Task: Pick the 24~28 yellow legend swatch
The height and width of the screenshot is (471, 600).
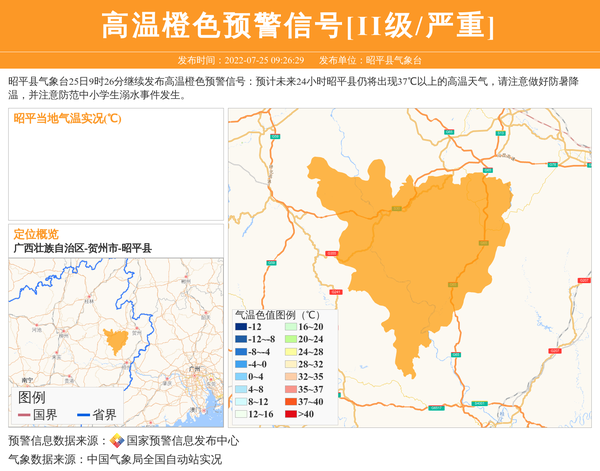Action: [291, 352]
